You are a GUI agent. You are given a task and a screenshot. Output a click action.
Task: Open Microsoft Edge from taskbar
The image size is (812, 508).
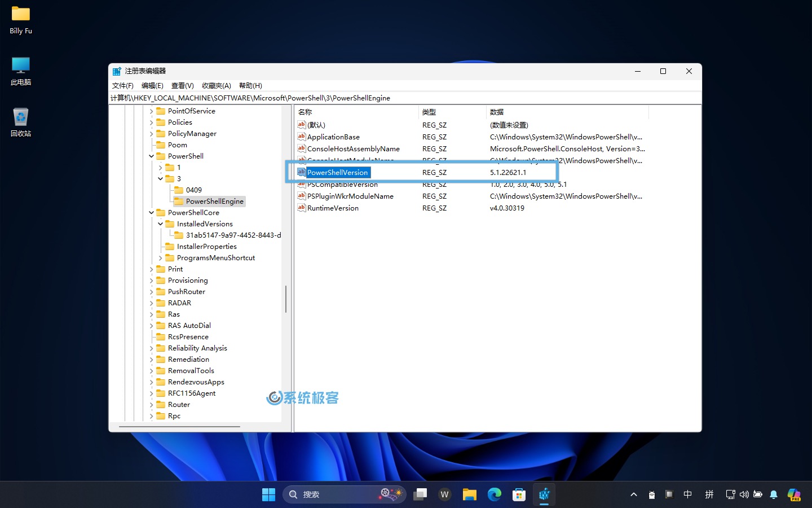(x=495, y=494)
